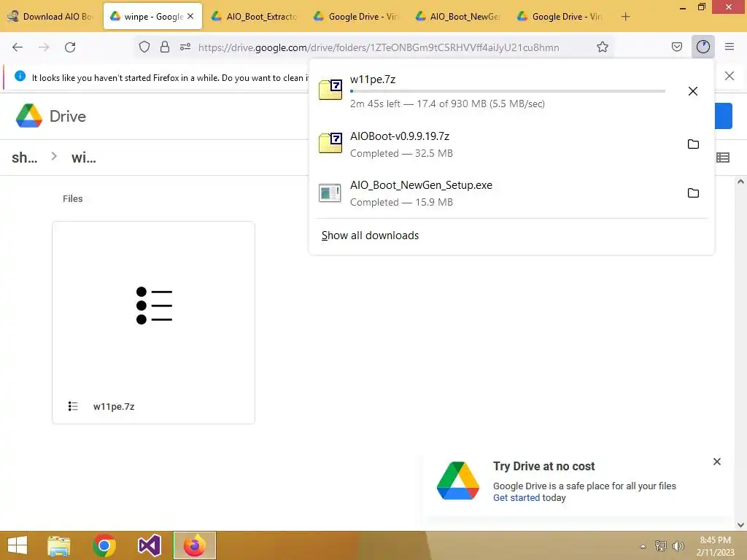The width and height of the screenshot is (747, 560).
Task: Click the site security padlock icon
Action: (x=165, y=47)
